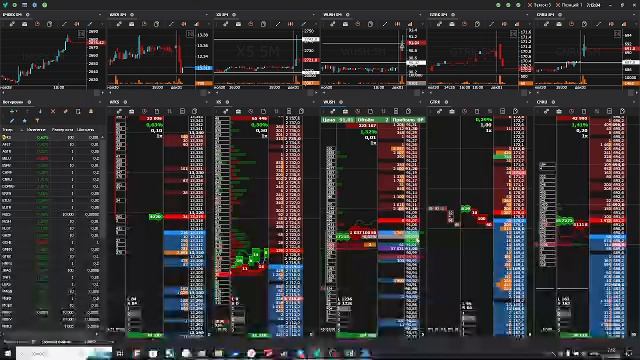Click filter funnel icon in Котировки toolbar
640x360 pixels.
[37, 120]
